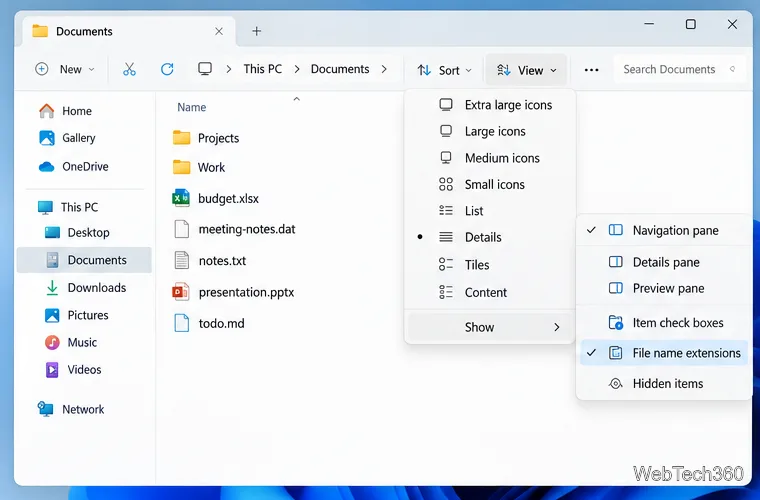Image resolution: width=760 pixels, height=500 pixels.
Task: Select the todo.md file name
Action: click(x=222, y=324)
